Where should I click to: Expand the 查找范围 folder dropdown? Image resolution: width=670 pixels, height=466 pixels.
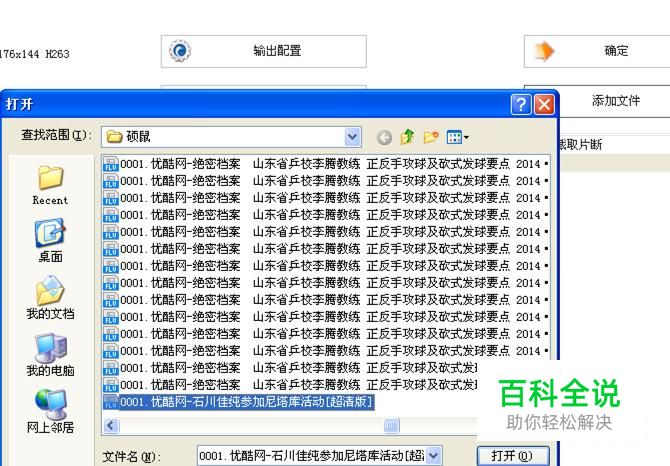(353, 137)
